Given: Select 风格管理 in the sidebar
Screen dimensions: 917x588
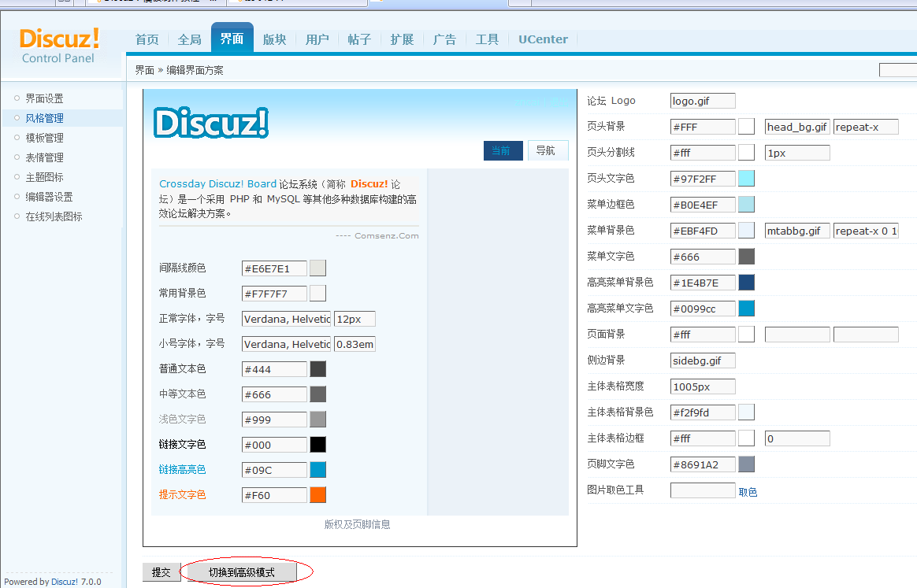Looking at the screenshot, I should pyautogui.click(x=44, y=118).
